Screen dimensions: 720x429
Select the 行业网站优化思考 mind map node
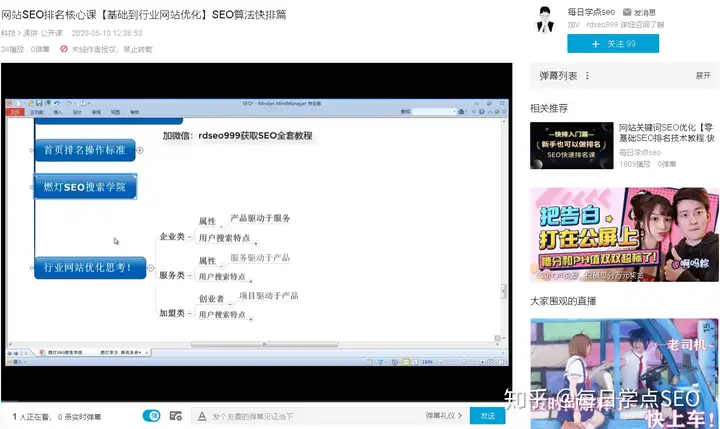90,268
